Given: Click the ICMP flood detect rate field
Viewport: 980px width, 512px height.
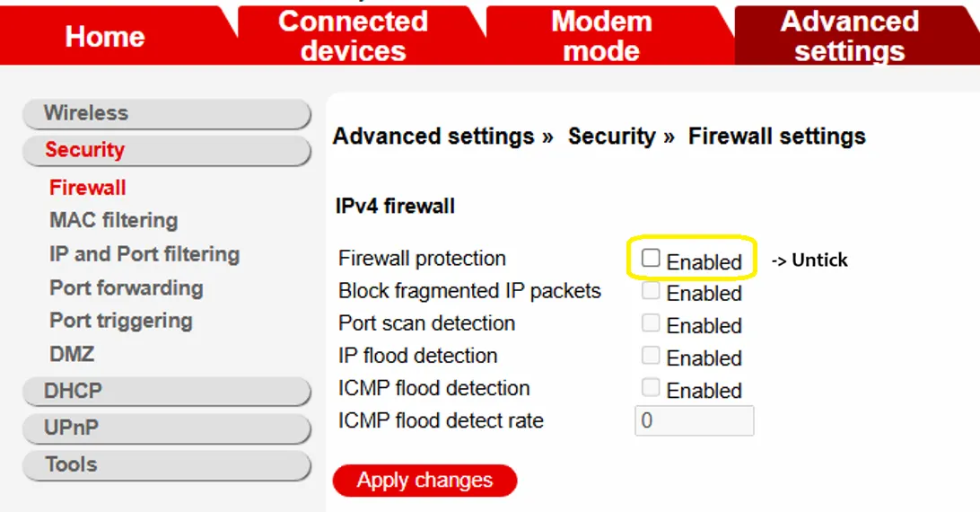Looking at the screenshot, I should click(x=695, y=420).
